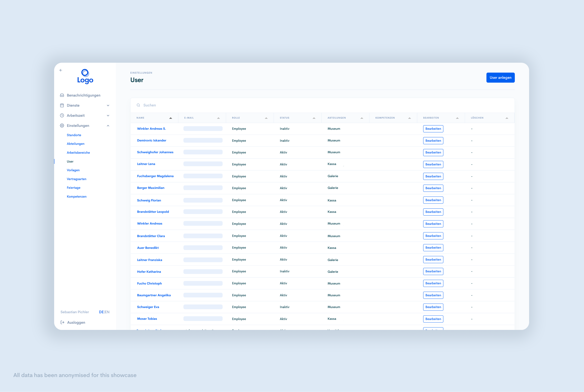
Task: Click the Benachrichtigungen inbox icon
Action: [62, 95]
